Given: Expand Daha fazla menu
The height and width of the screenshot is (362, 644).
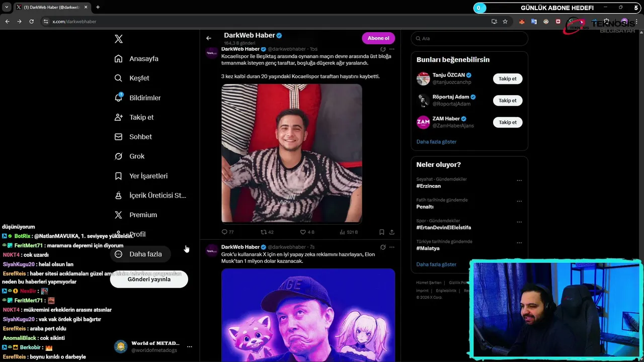Looking at the screenshot, I should pos(140,254).
